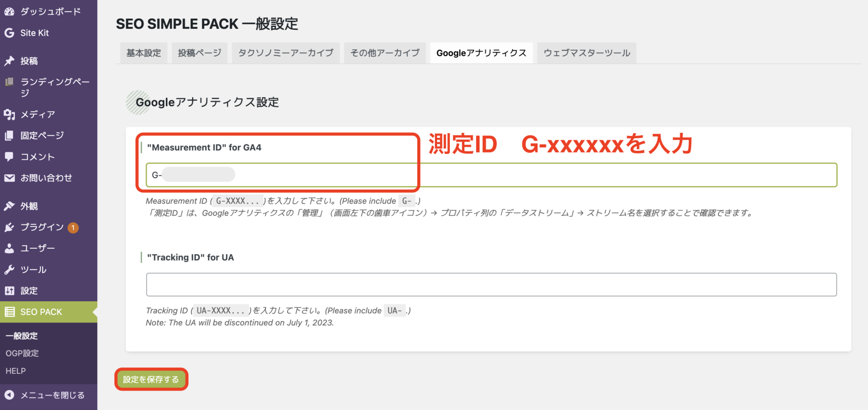Switch to 基本設定 tab
This screenshot has height=410, width=868.
click(x=144, y=53)
